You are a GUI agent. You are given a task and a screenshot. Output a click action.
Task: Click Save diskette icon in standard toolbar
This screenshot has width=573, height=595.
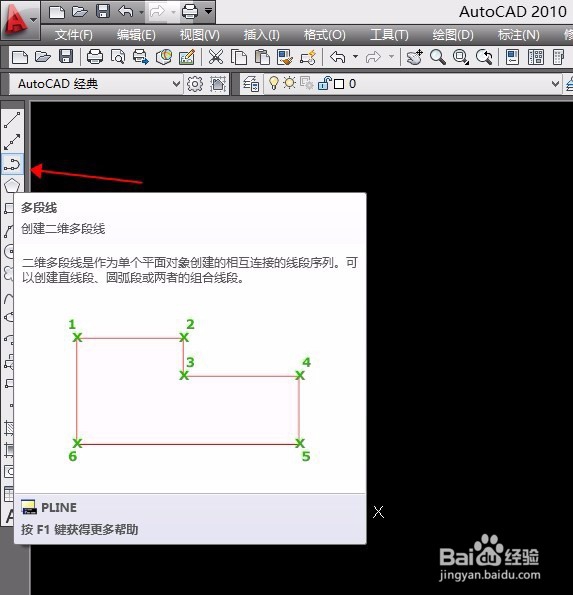(66, 57)
